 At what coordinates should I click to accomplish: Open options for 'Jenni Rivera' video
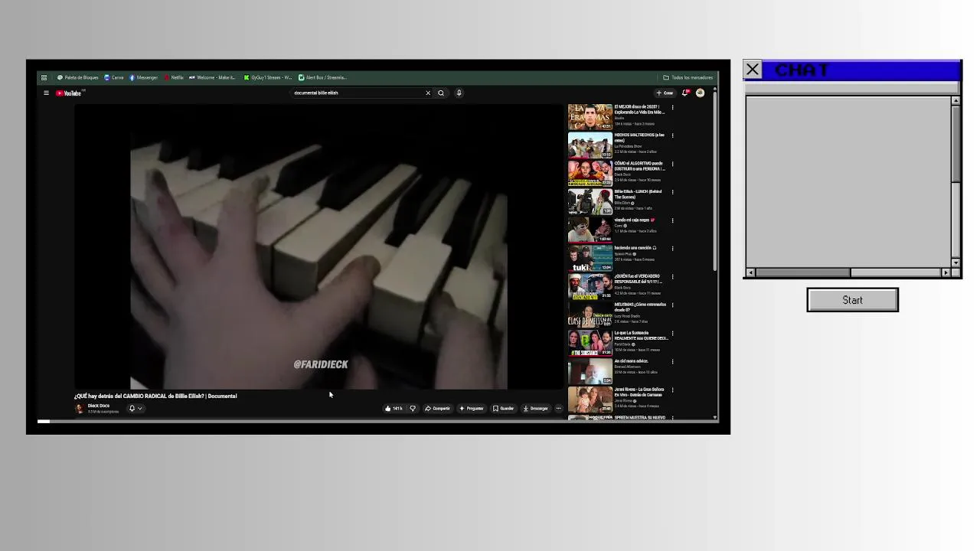pyautogui.click(x=672, y=390)
